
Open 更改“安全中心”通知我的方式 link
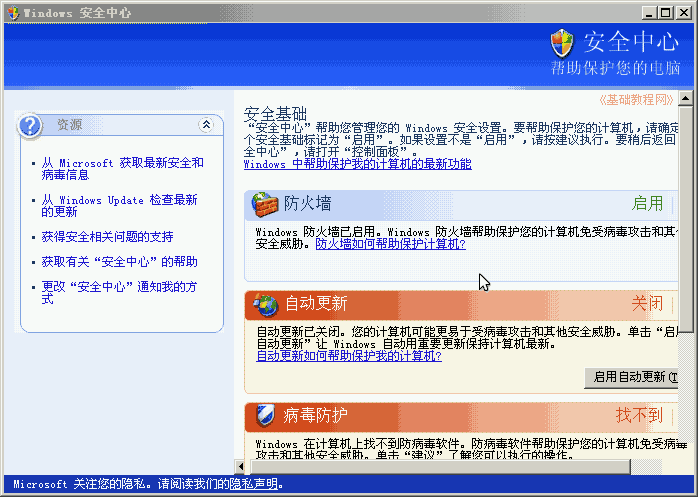pos(119,293)
